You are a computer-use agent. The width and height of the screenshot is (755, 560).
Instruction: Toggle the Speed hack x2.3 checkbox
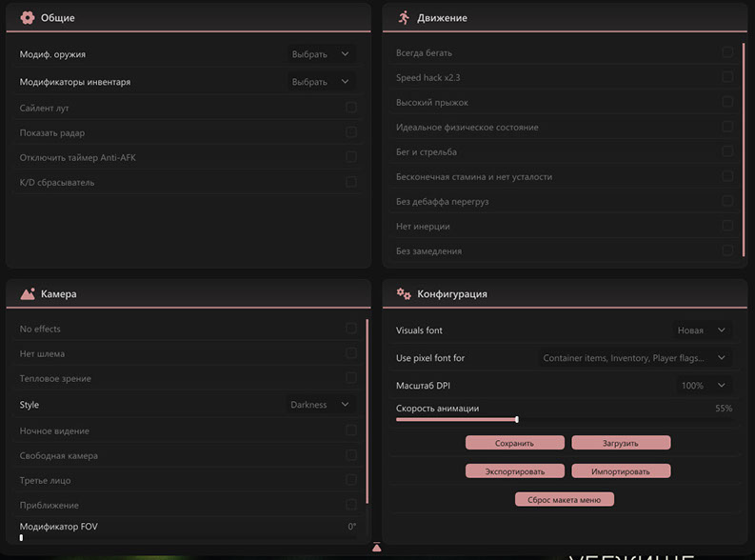coord(727,77)
